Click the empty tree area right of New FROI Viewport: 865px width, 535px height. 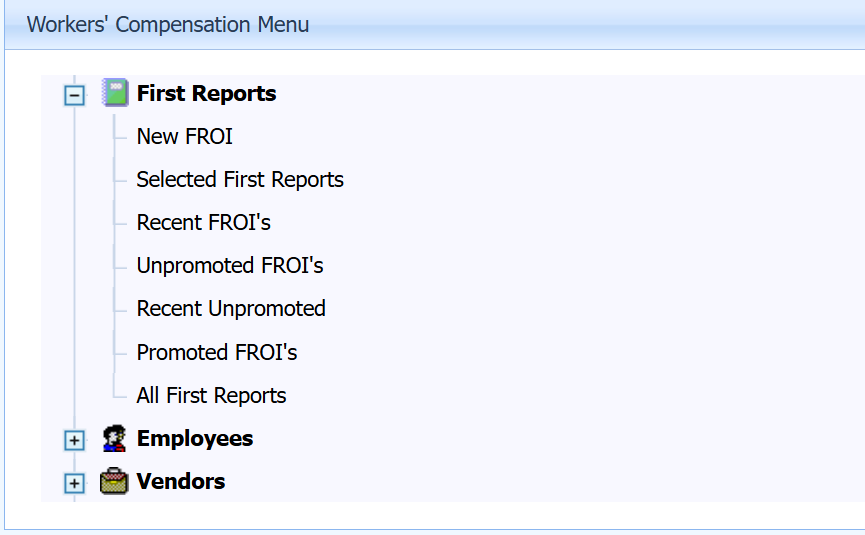coord(550,137)
